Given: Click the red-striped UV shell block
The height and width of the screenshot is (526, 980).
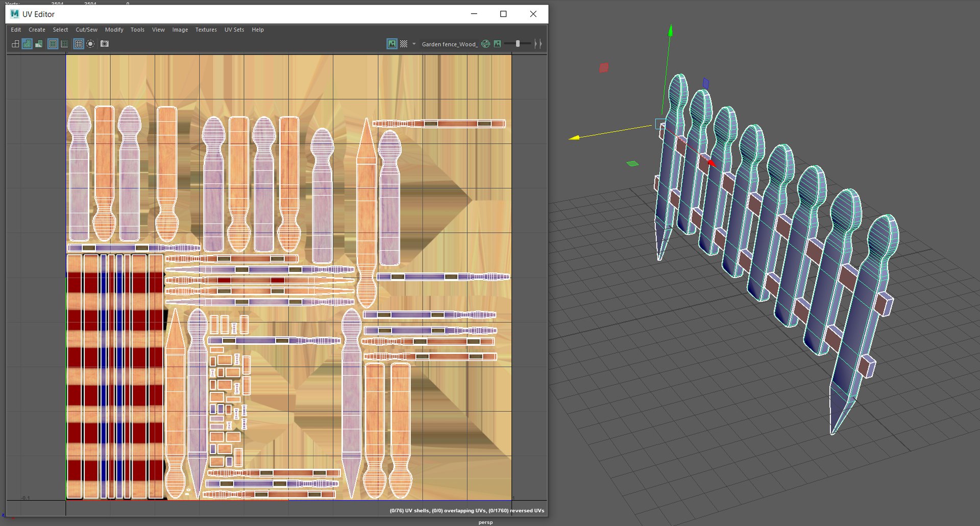Looking at the screenshot, I should click(x=115, y=377).
